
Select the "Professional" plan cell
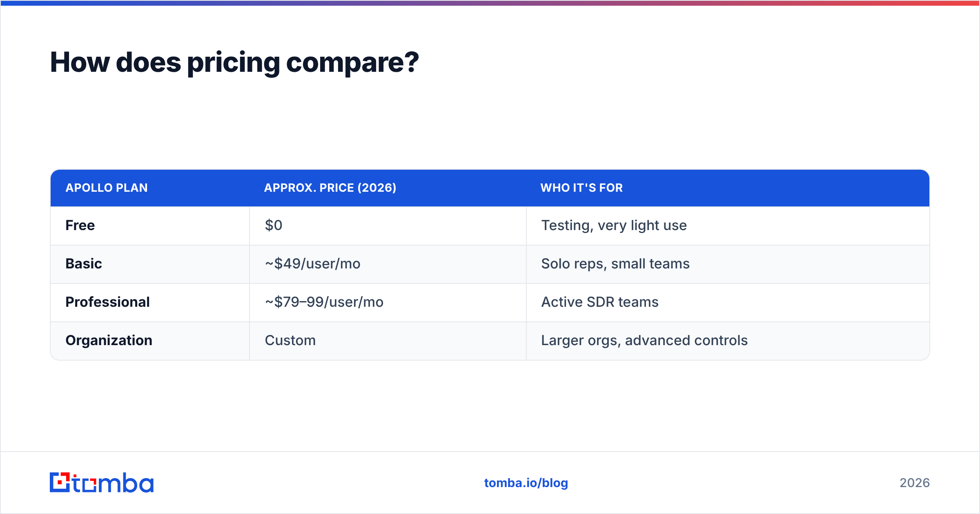[x=150, y=302]
